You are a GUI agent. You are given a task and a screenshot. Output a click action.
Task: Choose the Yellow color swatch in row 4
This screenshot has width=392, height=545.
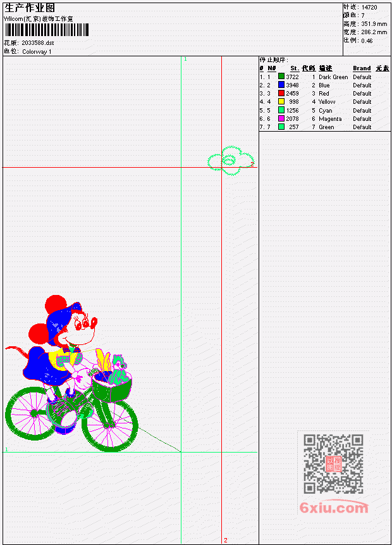[281, 101]
